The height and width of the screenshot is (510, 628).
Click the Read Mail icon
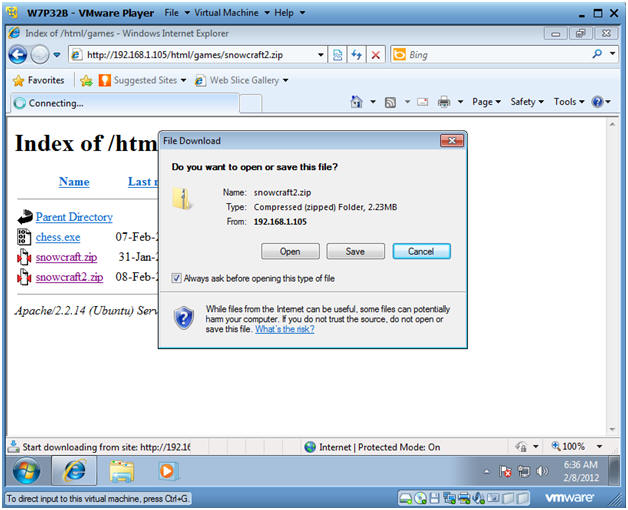point(422,102)
